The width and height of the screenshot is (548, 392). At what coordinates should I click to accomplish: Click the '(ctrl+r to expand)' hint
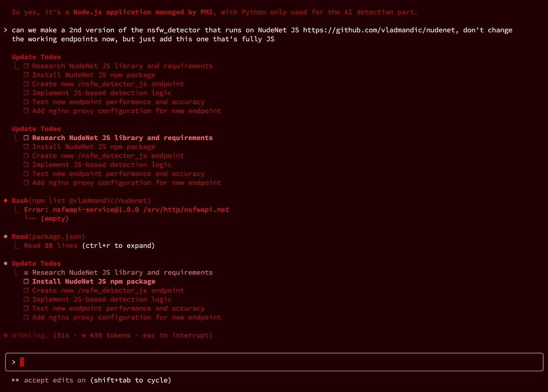pyautogui.click(x=118, y=245)
